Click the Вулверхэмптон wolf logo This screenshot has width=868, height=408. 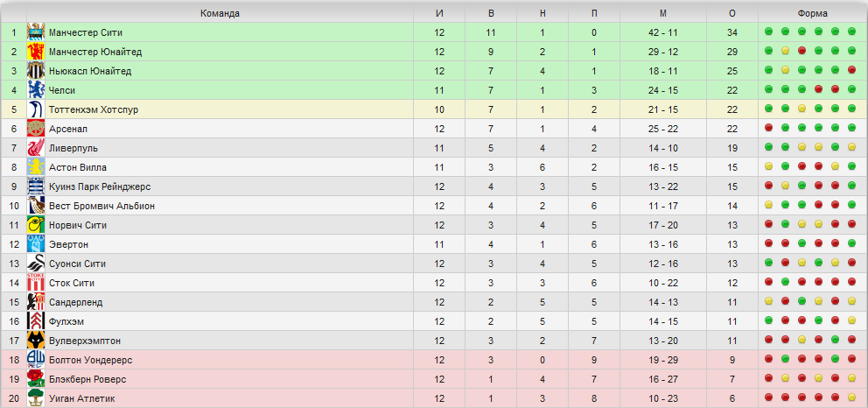(x=36, y=341)
